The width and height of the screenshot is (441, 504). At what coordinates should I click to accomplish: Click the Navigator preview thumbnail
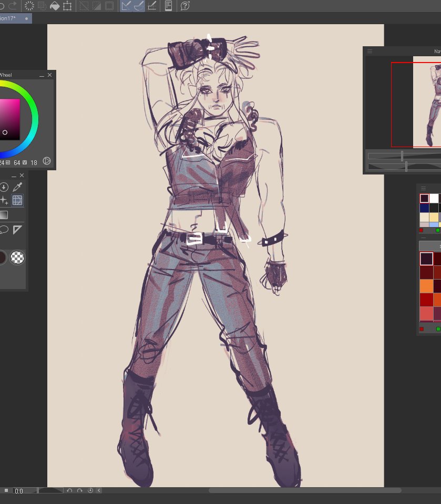pyautogui.click(x=427, y=101)
